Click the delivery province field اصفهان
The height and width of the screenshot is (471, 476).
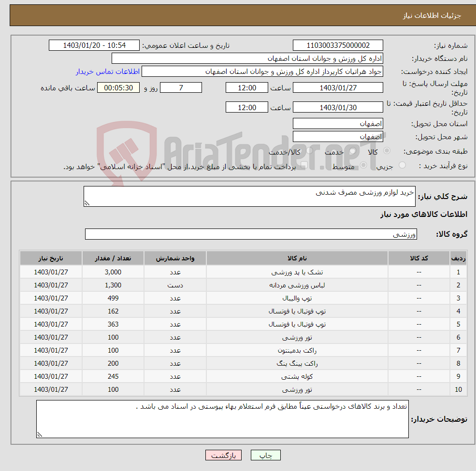click(338, 124)
